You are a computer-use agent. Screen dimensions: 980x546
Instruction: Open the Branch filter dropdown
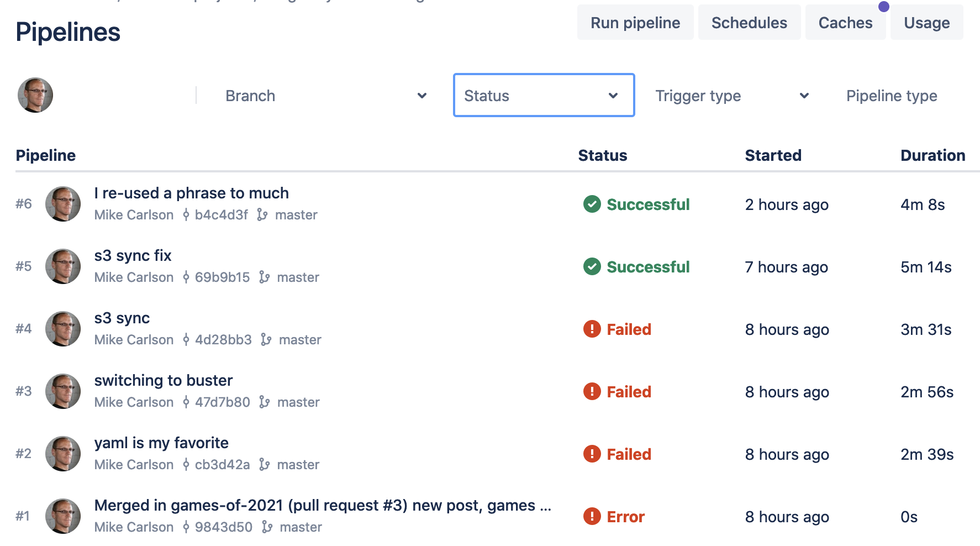point(326,96)
